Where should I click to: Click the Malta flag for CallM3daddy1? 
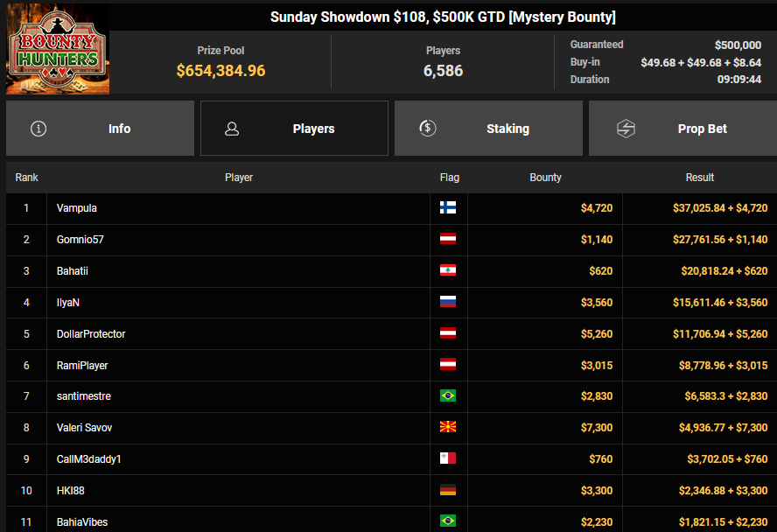click(448, 459)
